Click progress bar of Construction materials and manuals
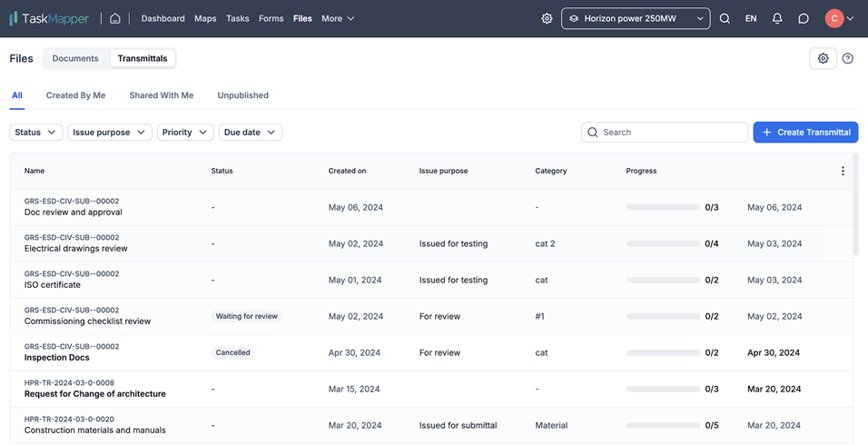 (x=663, y=426)
